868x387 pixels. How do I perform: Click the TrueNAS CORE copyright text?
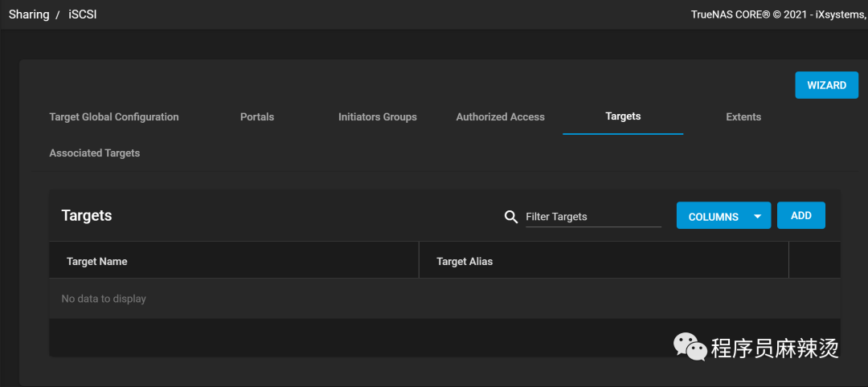tap(779, 15)
